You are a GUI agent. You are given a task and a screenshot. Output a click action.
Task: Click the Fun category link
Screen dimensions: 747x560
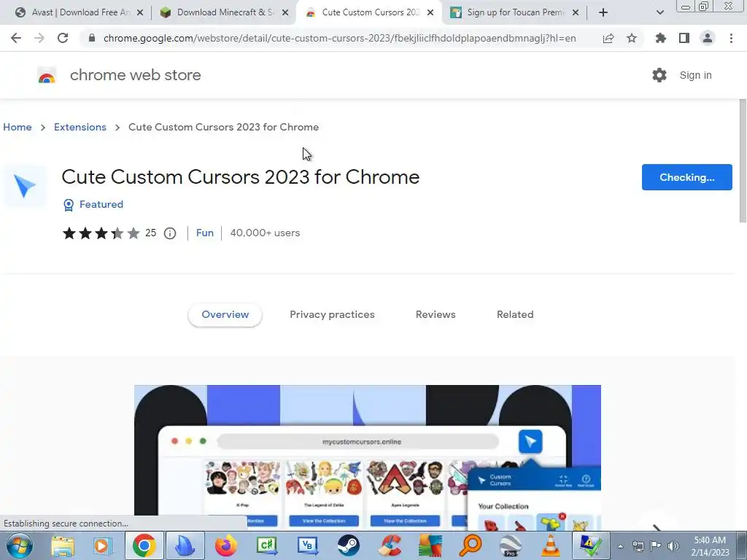click(205, 233)
